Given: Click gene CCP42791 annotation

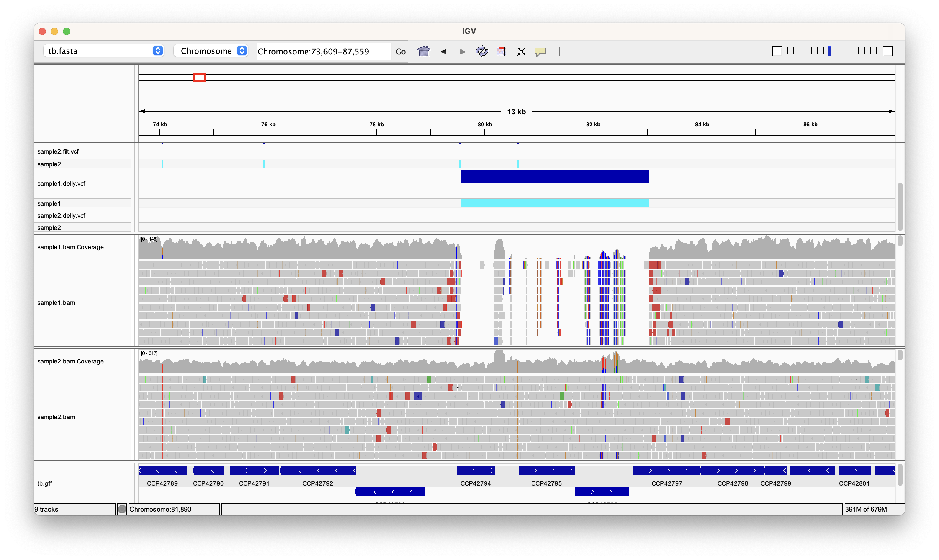Looking at the screenshot, I should 254,470.
